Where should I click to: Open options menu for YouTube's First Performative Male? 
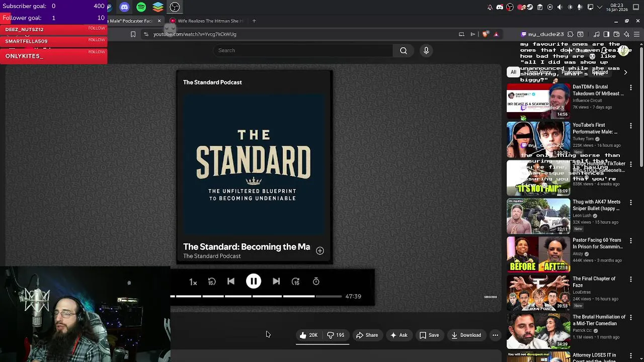click(x=631, y=126)
